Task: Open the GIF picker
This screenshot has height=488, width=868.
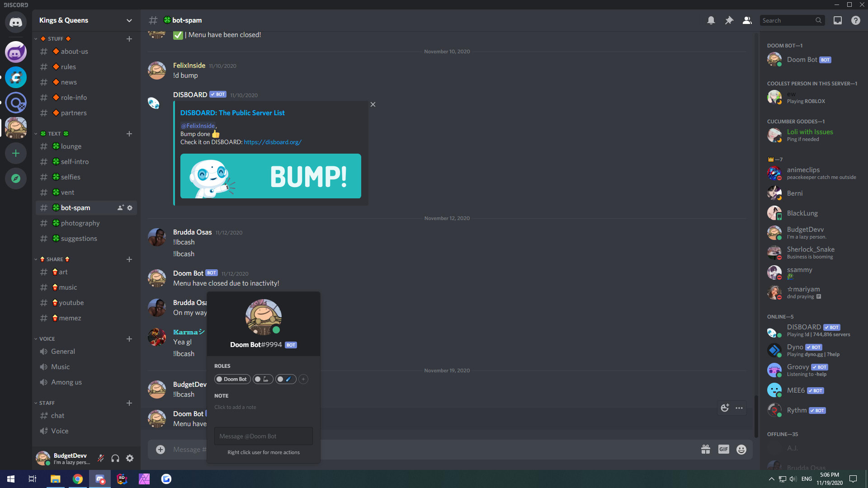Action: click(x=723, y=449)
